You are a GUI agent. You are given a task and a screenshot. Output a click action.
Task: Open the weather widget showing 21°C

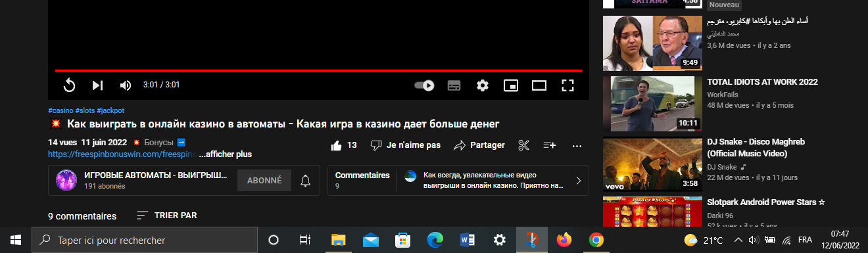704,240
